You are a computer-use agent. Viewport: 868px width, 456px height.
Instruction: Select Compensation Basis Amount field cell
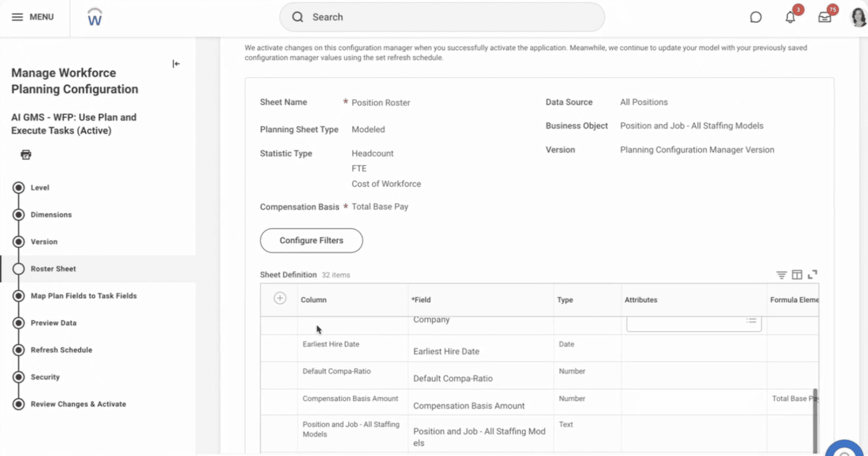481,402
